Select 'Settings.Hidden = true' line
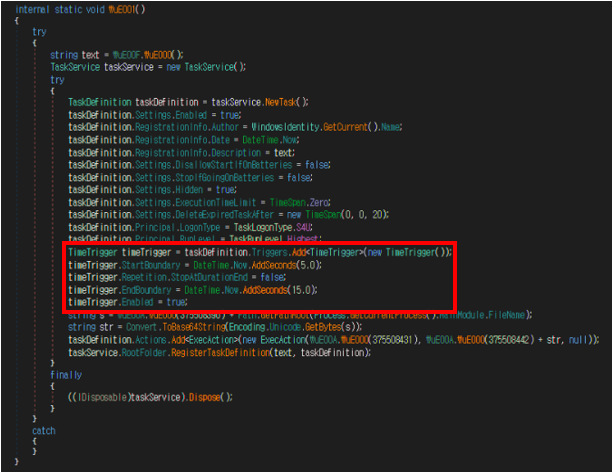 click(152, 190)
